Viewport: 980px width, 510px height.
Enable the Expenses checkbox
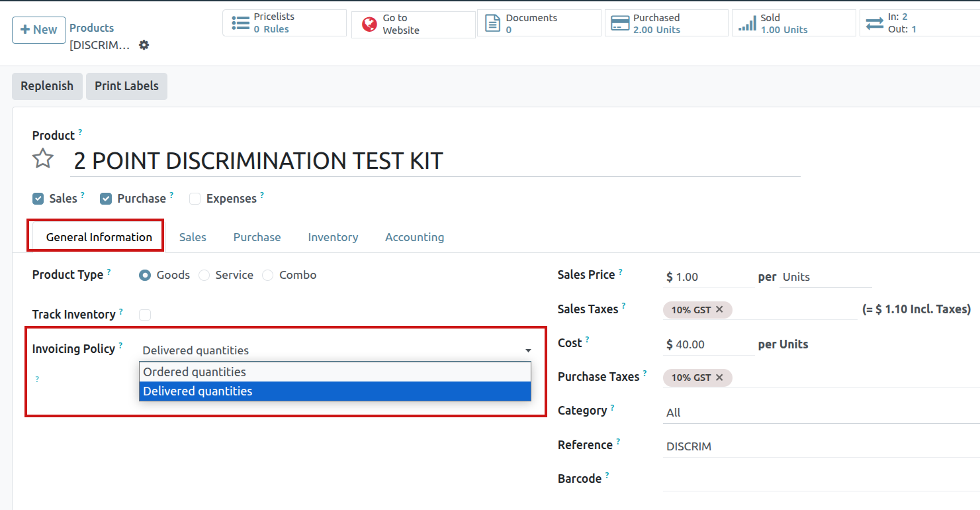pos(195,199)
